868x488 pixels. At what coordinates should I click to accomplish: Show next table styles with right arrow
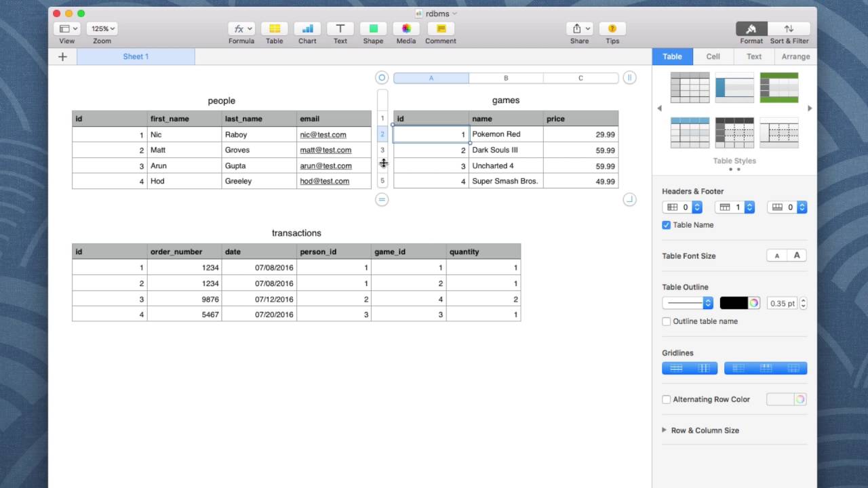[x=810, y=108]
